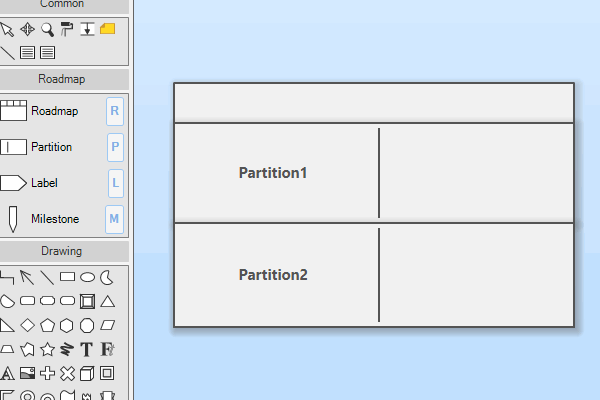Select the arrow pointer tool
Image resolution: width=600 pixels, height=400 pixels.
tap(7, 29)
